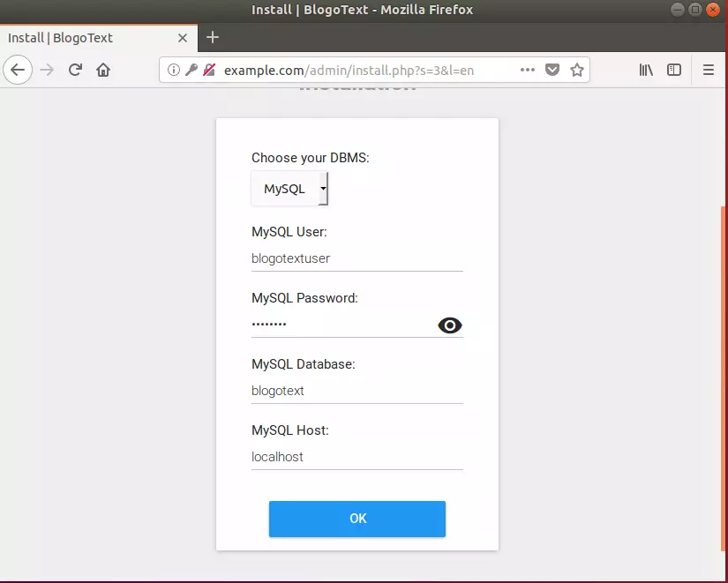Reload the current page
The width and height of the screenshot is (728, 583).
(x=75, y=70)
